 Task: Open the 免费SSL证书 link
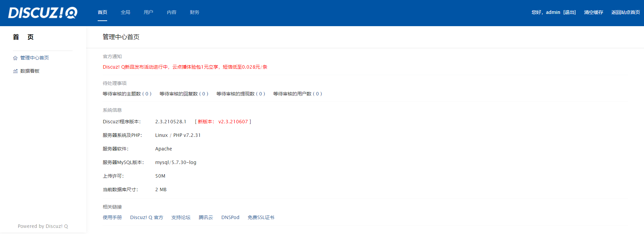pos(261,217)
